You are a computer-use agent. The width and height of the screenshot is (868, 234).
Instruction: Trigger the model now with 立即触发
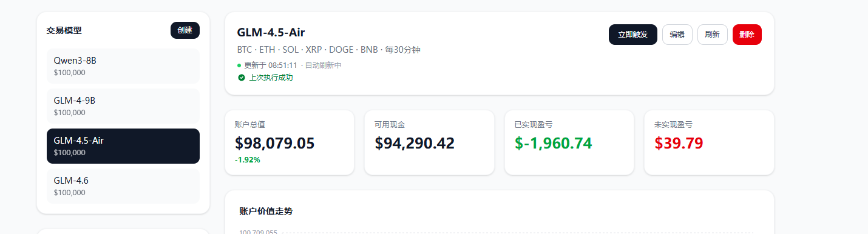[x=632, y=35]
